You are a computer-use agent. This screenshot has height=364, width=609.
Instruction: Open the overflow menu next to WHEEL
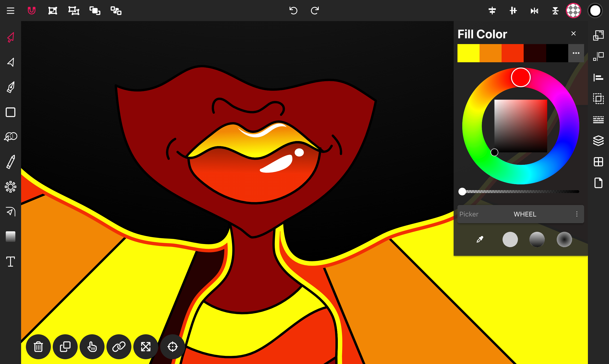pyautogui.click(x=577, y=214)
